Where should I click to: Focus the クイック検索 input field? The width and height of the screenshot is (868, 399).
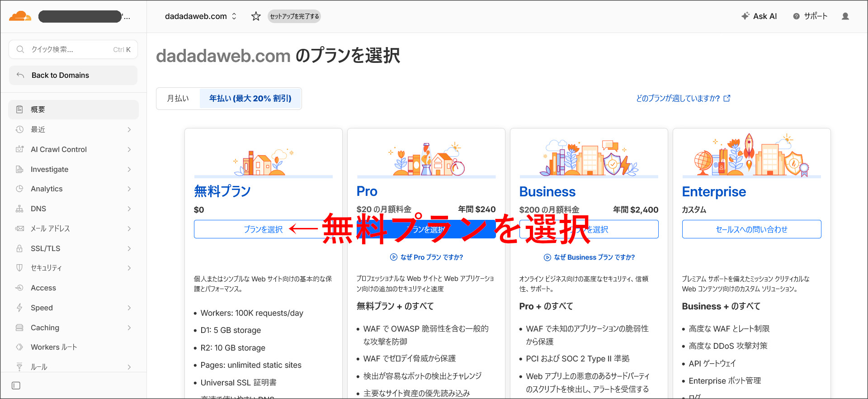coord(73,49)
